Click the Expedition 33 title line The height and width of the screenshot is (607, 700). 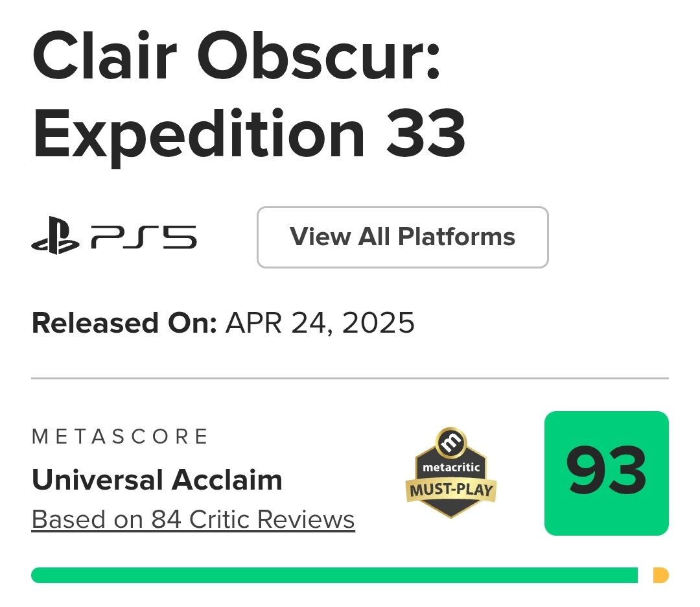(249, 134)
